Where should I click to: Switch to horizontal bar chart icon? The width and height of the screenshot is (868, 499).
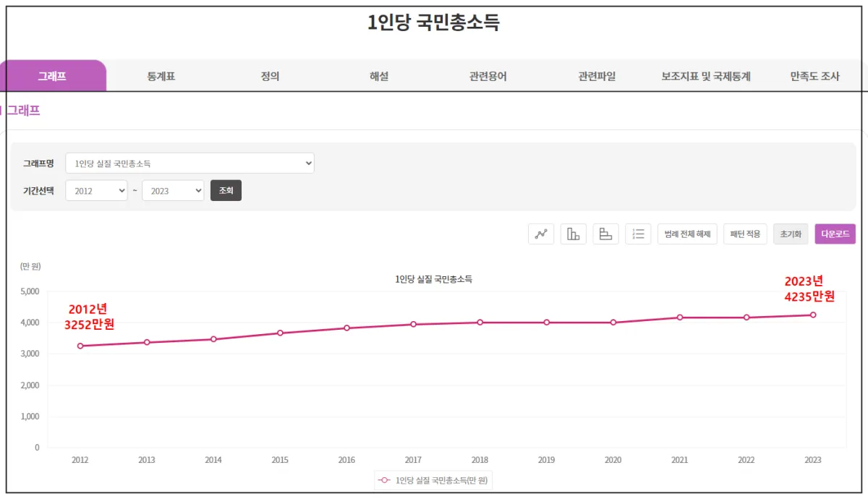pyautogui.click(x=605, y=234)
